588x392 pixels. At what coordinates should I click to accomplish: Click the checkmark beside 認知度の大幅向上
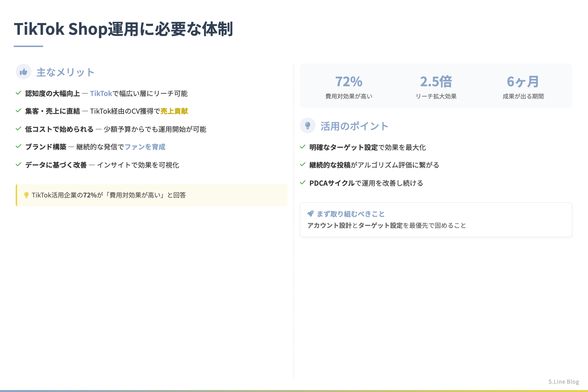tap(19, 93)
